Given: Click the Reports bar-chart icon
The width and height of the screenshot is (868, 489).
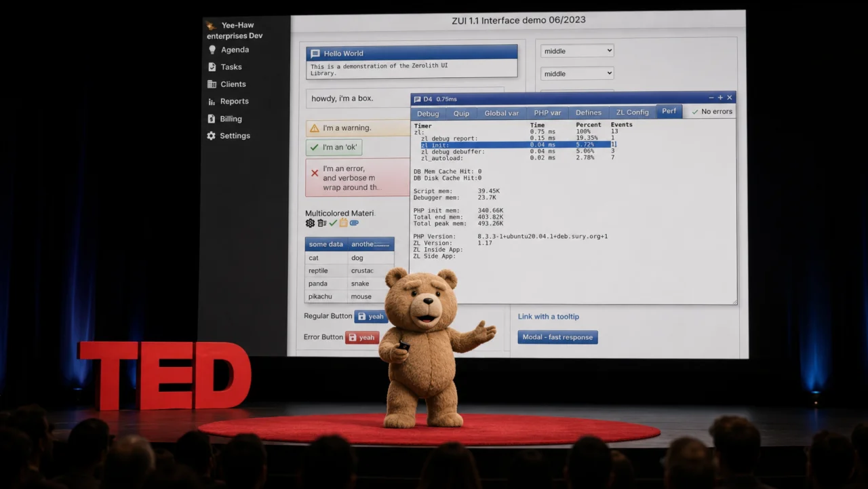Looking at the screenshot, I should (212, 102).
